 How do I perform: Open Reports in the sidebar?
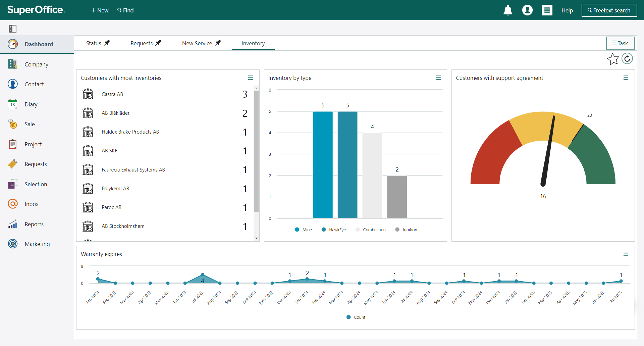pos(34,224)
